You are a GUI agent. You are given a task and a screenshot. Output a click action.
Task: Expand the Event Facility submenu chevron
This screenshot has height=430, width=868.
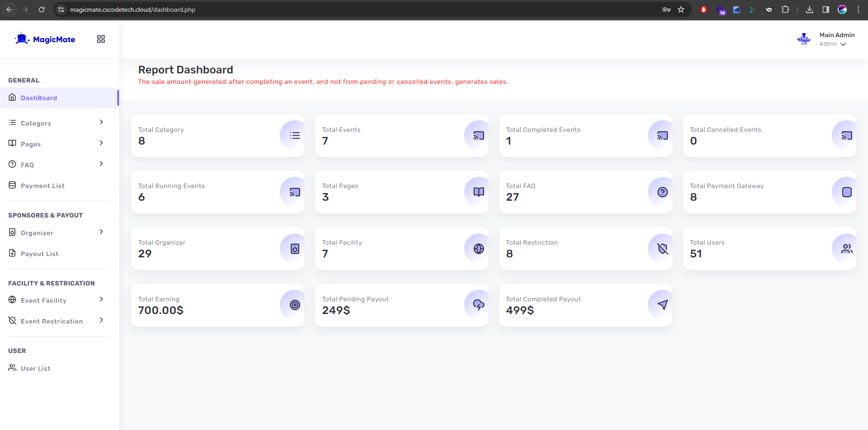pos(101,300)
